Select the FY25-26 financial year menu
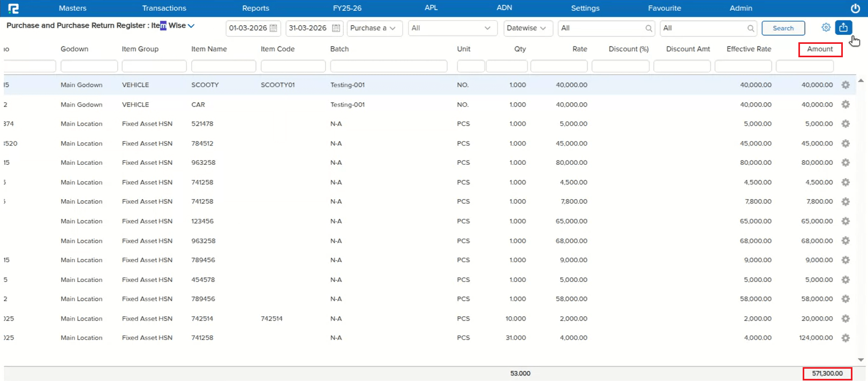 pyautogui.click(x=347, y=8)
